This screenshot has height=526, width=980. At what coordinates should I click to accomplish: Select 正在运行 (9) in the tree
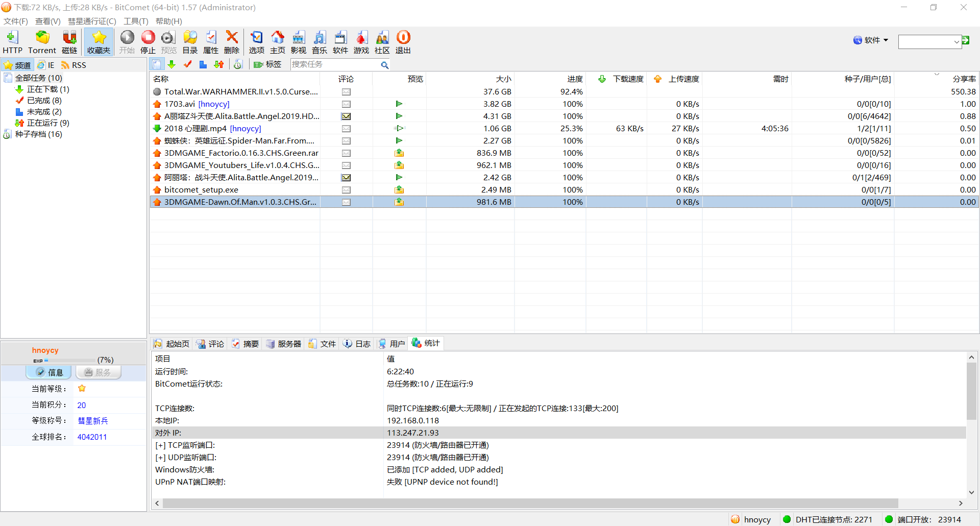48,123
